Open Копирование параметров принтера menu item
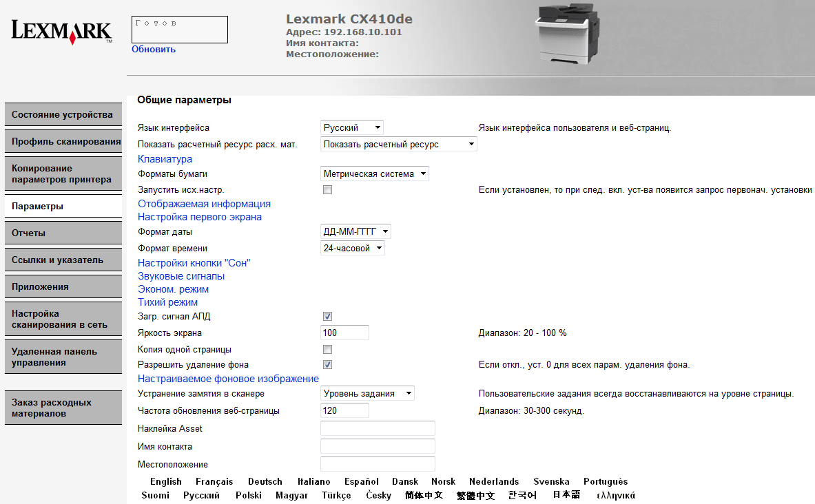The image size is (815, 504). pos(63,174)
